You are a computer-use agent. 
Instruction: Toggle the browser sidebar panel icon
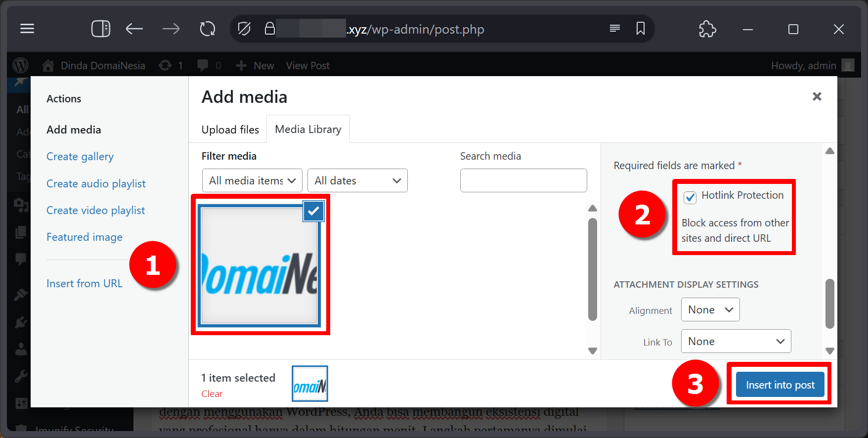pos(101,29)
